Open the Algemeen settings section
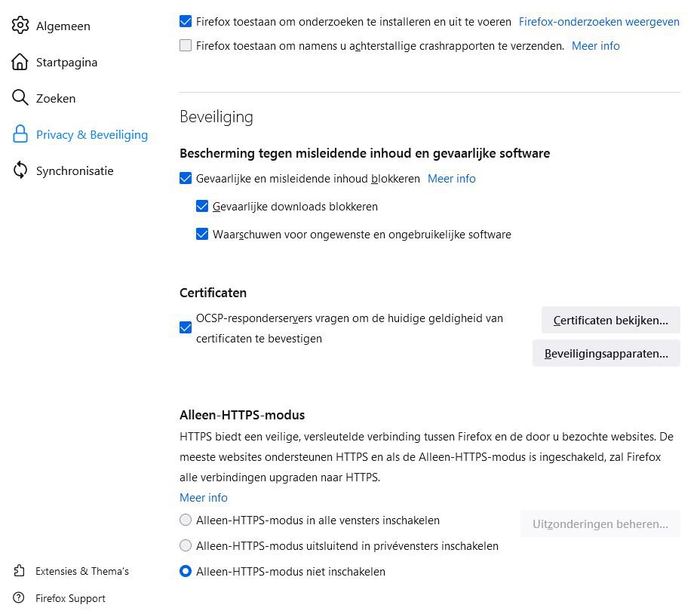Screen dimensions: 700x611 pyautogui.click(x=63, y=26)
